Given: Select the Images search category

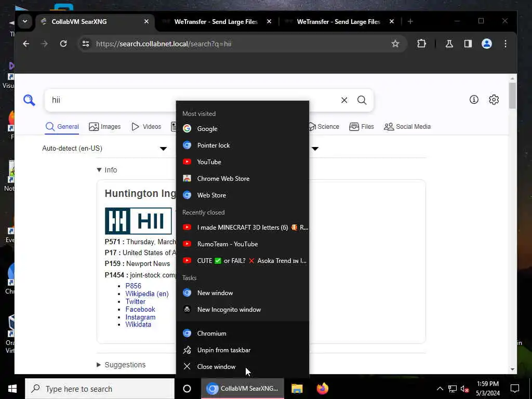Looking at the screenshot, I should pos(104,127).
